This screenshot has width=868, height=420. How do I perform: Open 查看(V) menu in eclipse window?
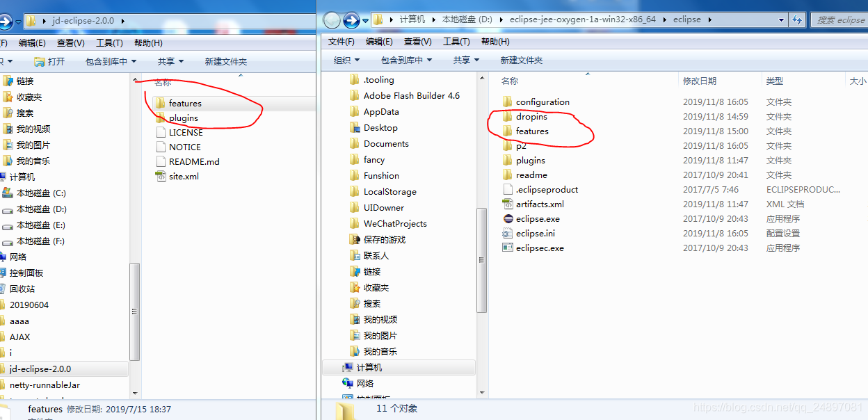417,42
